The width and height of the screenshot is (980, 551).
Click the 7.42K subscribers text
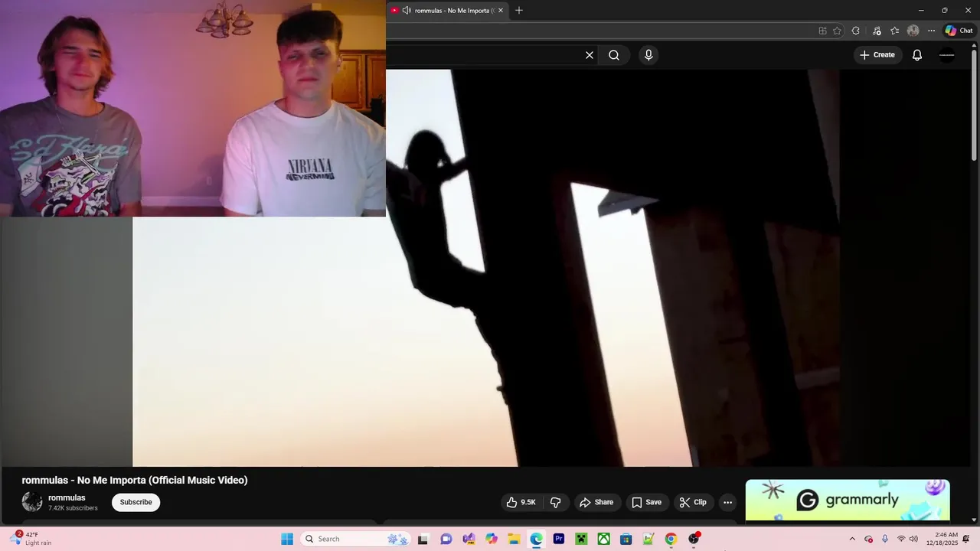[73, 508]
